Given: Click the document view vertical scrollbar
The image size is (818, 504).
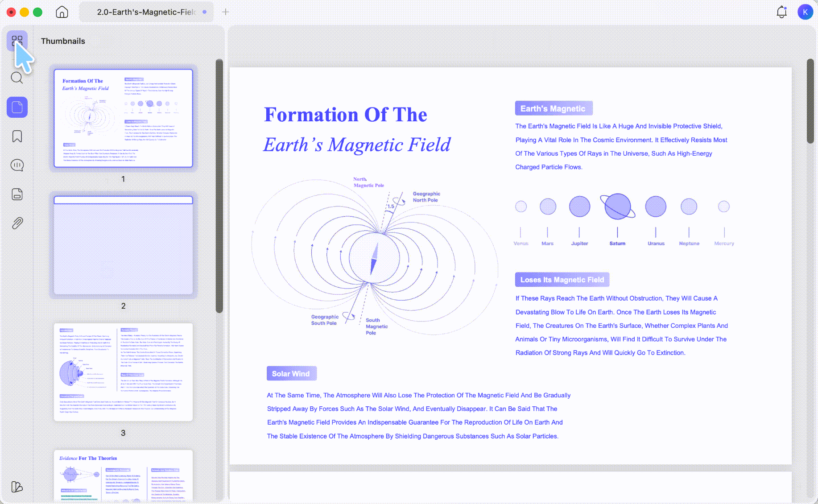Looking at the screenshot, I should tap(810, 101).
